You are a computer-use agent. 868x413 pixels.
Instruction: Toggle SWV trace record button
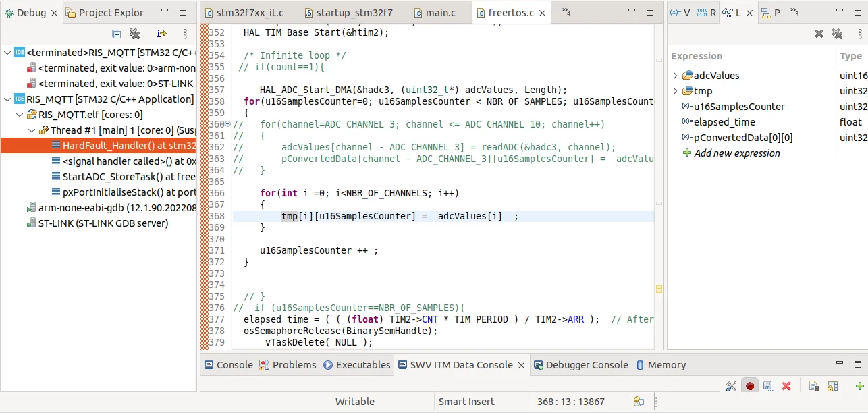[x=750, y=386]
